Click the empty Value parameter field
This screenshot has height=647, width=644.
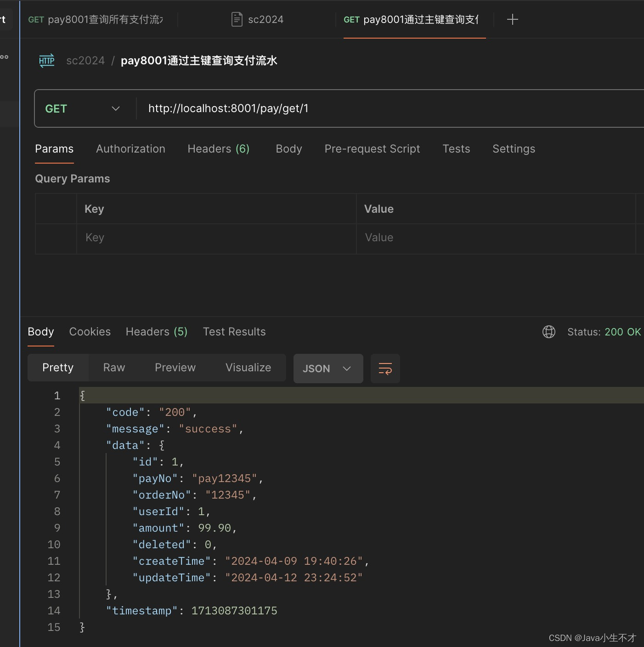[x=496, y=238]
